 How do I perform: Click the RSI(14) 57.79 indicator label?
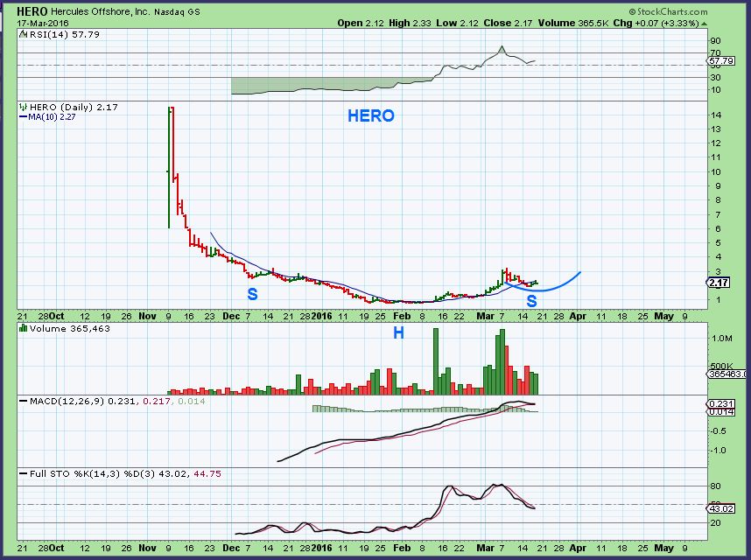pyautogui.click(x=65, y=34)
